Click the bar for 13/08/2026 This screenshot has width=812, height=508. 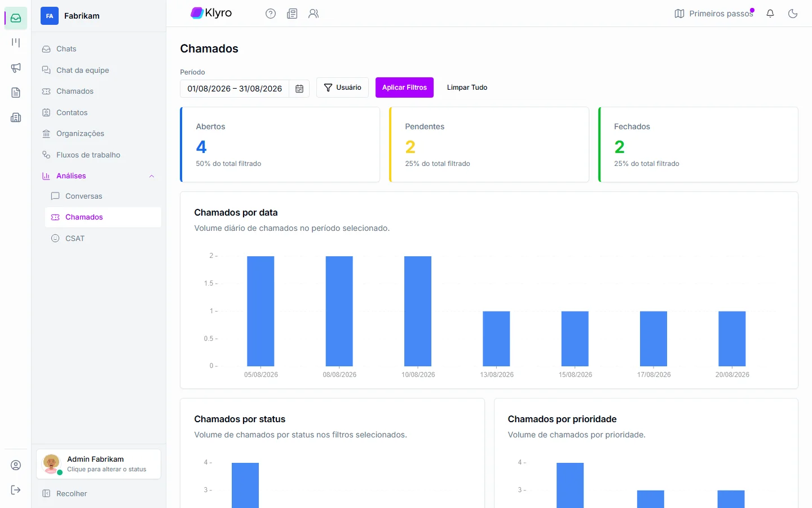[496, 339]
